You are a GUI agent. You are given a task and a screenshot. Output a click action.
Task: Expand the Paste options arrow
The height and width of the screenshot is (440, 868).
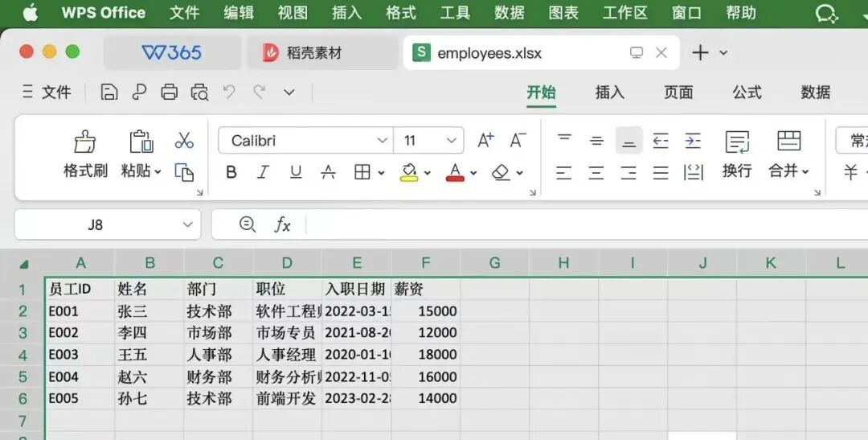click(x=158, y=172)
